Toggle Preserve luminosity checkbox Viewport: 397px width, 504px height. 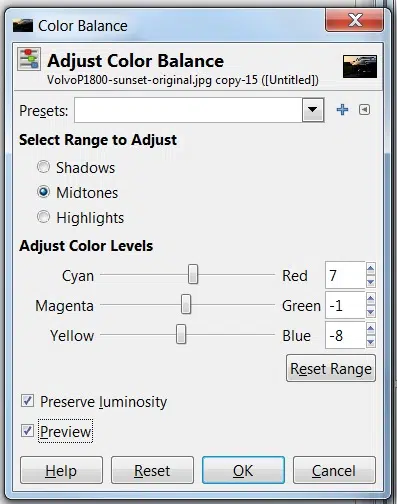point(27,401)
